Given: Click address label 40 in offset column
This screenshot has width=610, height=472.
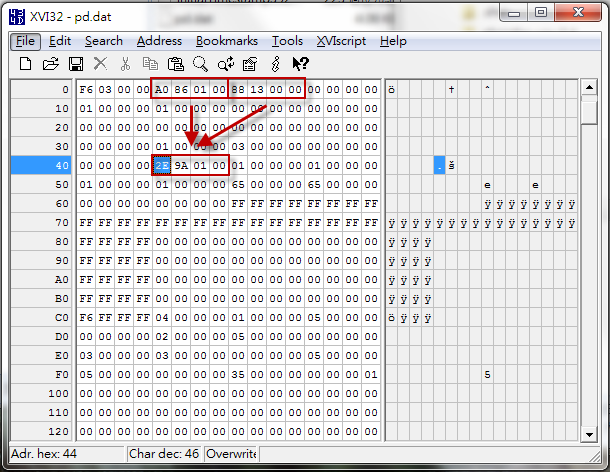Looking at the screenshot, I should pyautogui.click(x=41, y=166).
